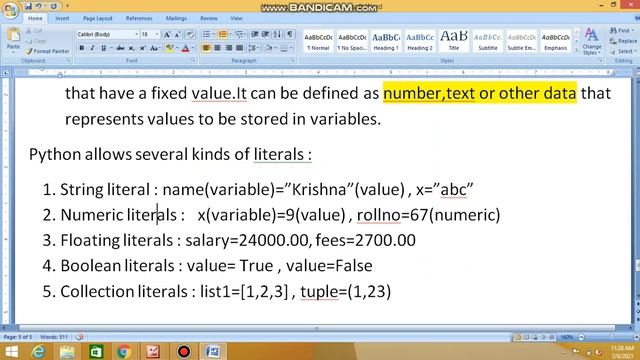The height and width of the screenshot is (360, 640).
Task: Clear all text formatting
Action: coord(190,35)
